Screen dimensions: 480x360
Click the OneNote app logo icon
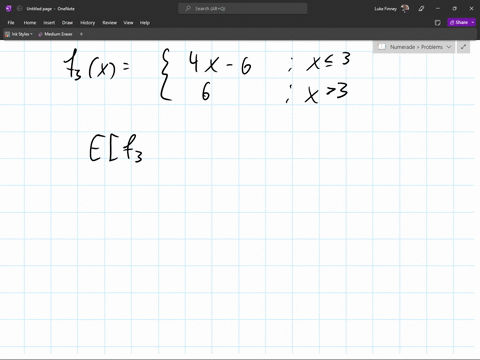click(x=9, y=9)
